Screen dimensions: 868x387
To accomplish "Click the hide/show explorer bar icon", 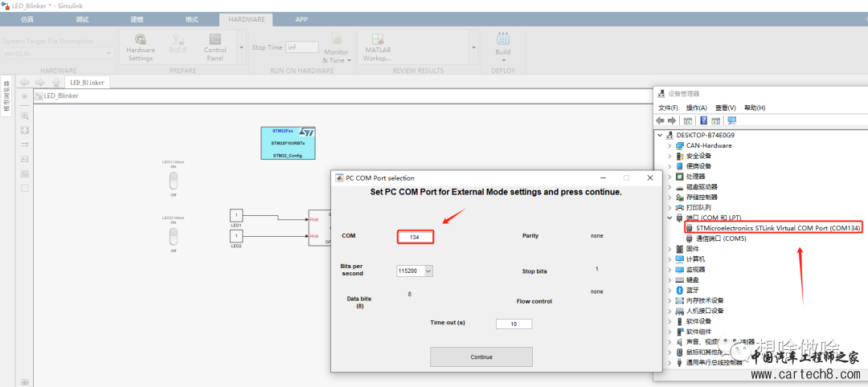I will point(24,96).
